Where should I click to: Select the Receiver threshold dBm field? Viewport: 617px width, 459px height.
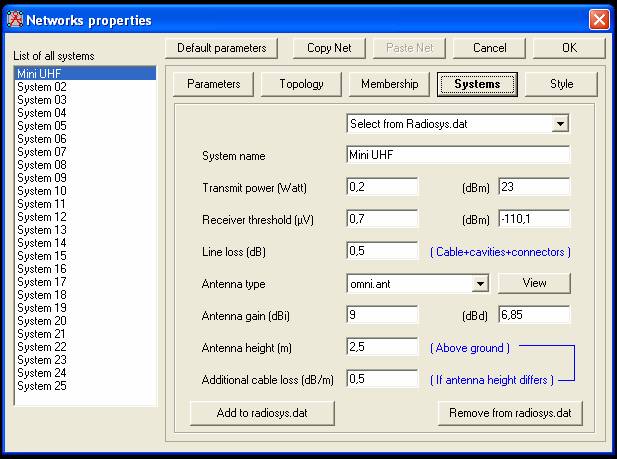tap(533, 219)
